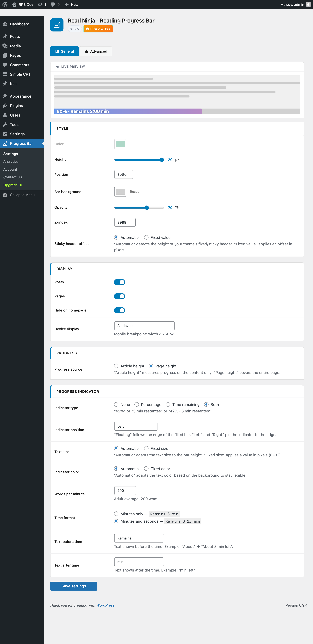
Task: Reset the bar background color
Action: click(134, 192)
